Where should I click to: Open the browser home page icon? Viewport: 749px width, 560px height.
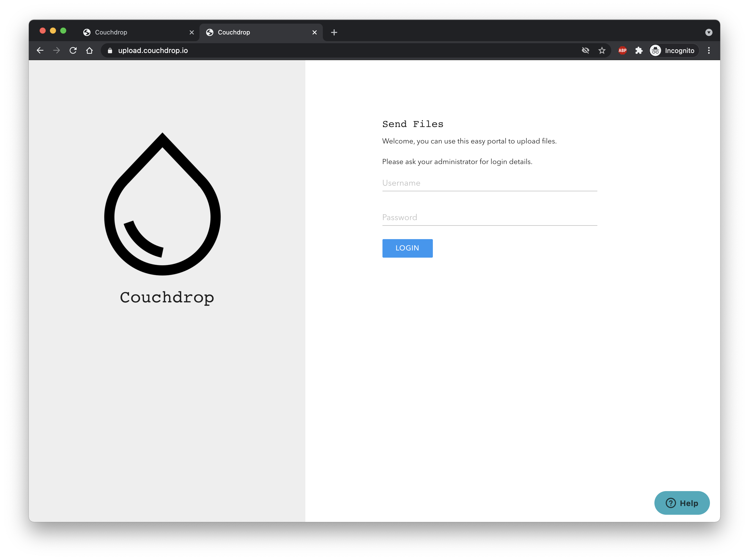89,50
